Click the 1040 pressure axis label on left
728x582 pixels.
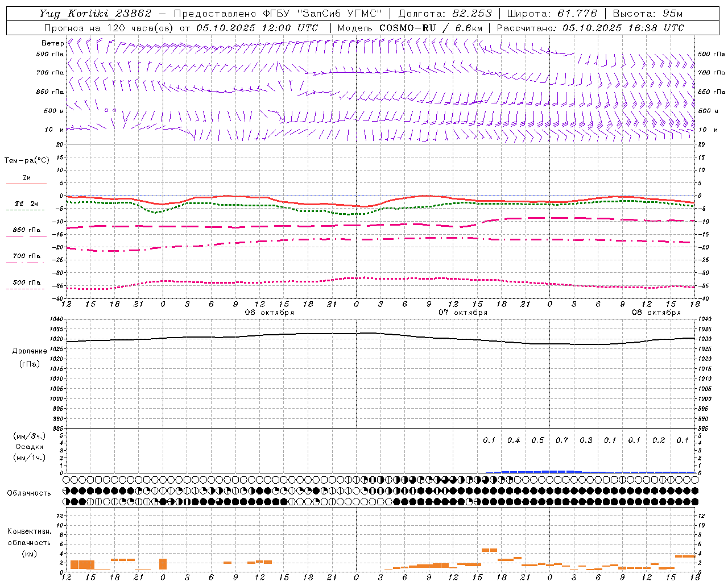(x=56, y=319)
